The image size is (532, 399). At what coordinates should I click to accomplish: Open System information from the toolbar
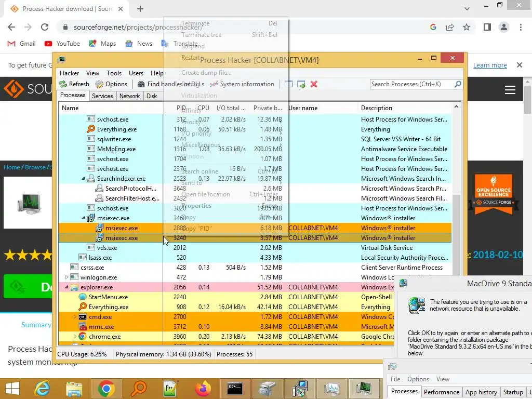coord(242,84)
